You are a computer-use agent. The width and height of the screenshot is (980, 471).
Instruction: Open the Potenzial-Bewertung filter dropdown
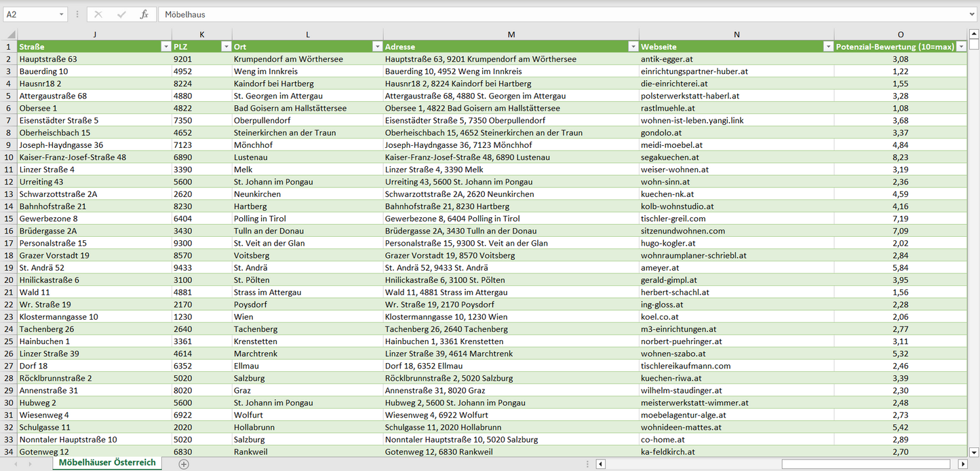click(x=960, y=47)
